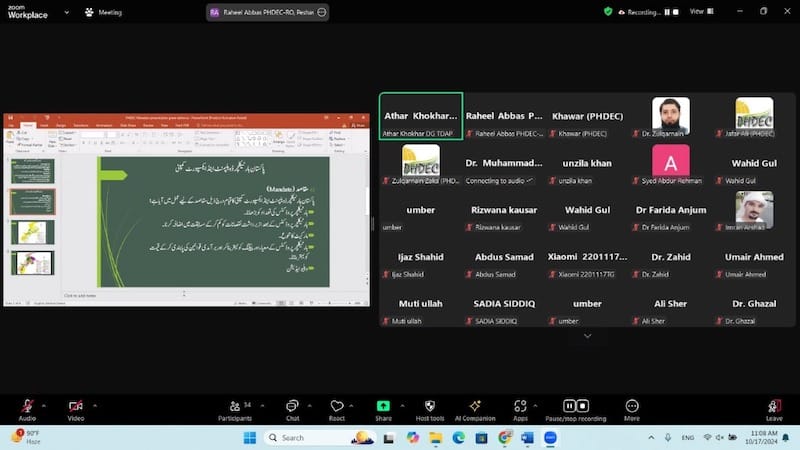Screen dimensions: 800x450
Task: Show more participants with the down chevron below the gallery
Action: [587, 336]
